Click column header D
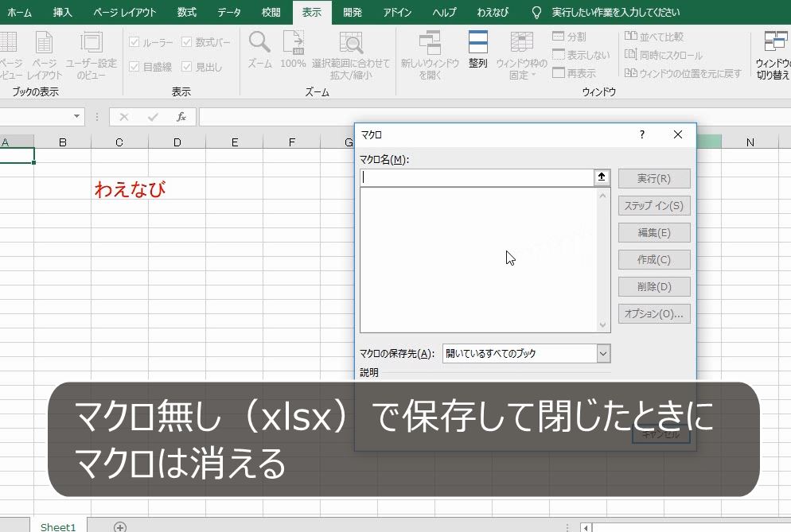The width and height of the screenshot is (791, 532). coord(177,142)
